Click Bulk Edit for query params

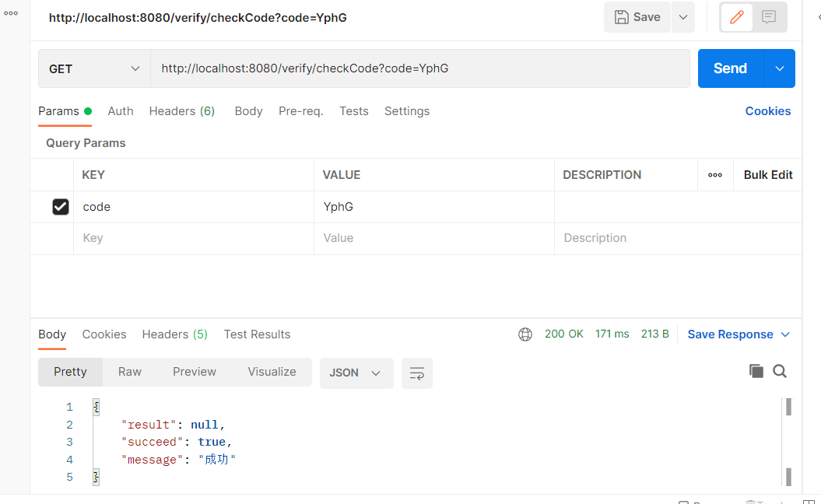click(767, 175)
